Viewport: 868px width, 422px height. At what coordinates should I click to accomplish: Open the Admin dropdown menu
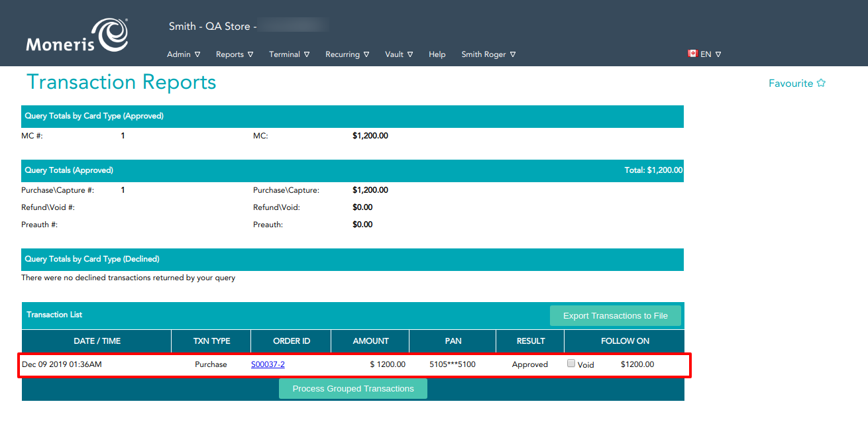point(184,54)
